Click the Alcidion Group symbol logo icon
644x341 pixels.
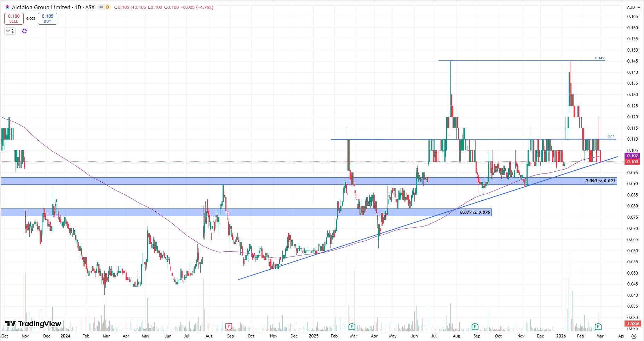7,7
